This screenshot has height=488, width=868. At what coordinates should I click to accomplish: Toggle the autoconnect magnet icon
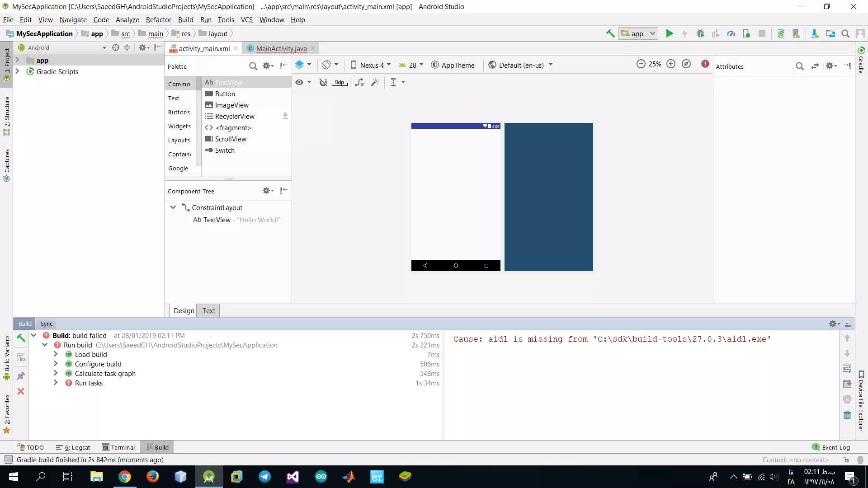323,82
